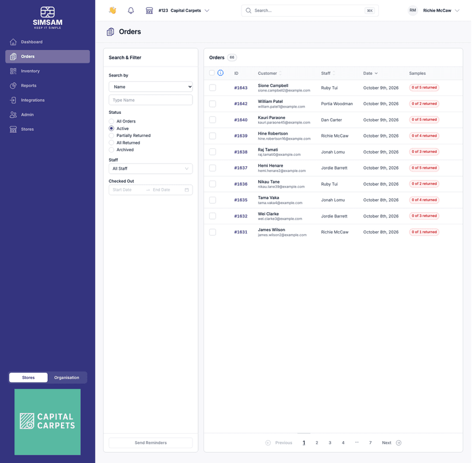Select order #1640 checkbox
Screen dimensions: 476x463
(213, 120)
